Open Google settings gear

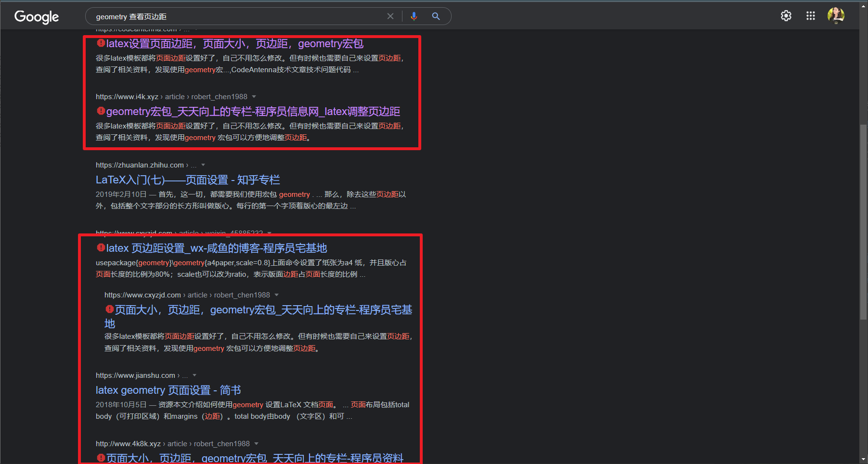pyautogui.click(x=786, y=16)
